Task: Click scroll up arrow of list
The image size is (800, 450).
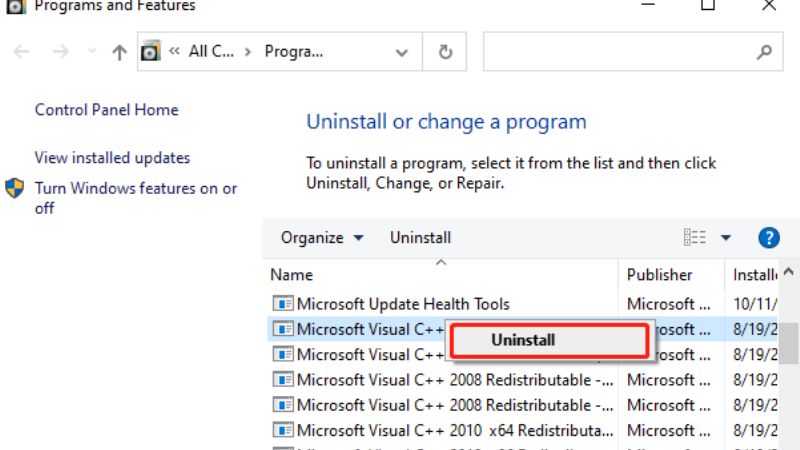Action: (x=788, y=271)
